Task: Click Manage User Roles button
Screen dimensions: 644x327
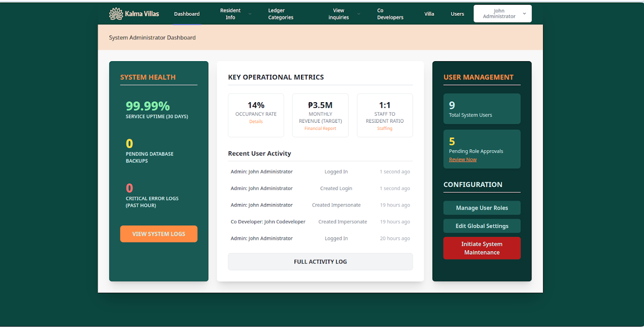Action: tap(482, 208)
